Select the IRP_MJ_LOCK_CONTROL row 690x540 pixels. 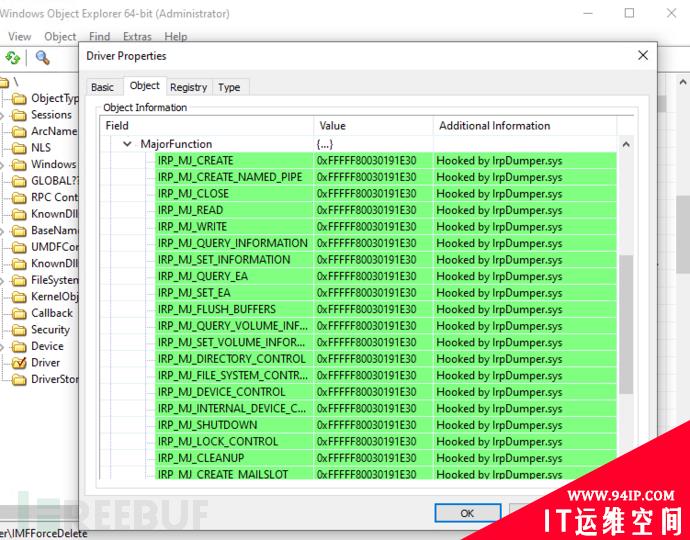(x=385, y=441)
